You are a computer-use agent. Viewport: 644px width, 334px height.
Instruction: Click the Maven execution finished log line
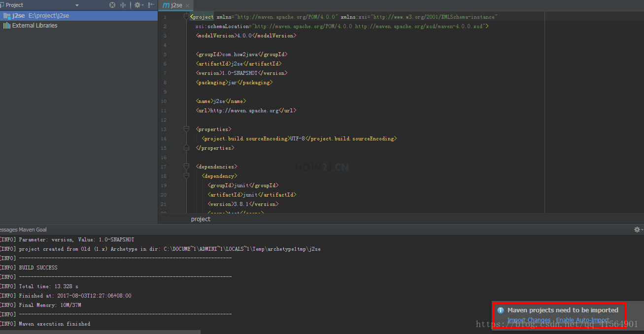click(45, 324)
